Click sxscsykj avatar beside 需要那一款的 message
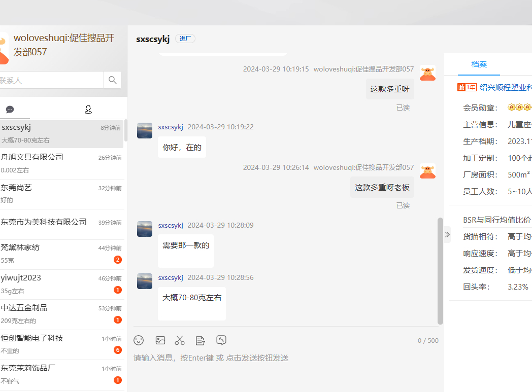Screen dimensions: 532x392 point(145,229)
